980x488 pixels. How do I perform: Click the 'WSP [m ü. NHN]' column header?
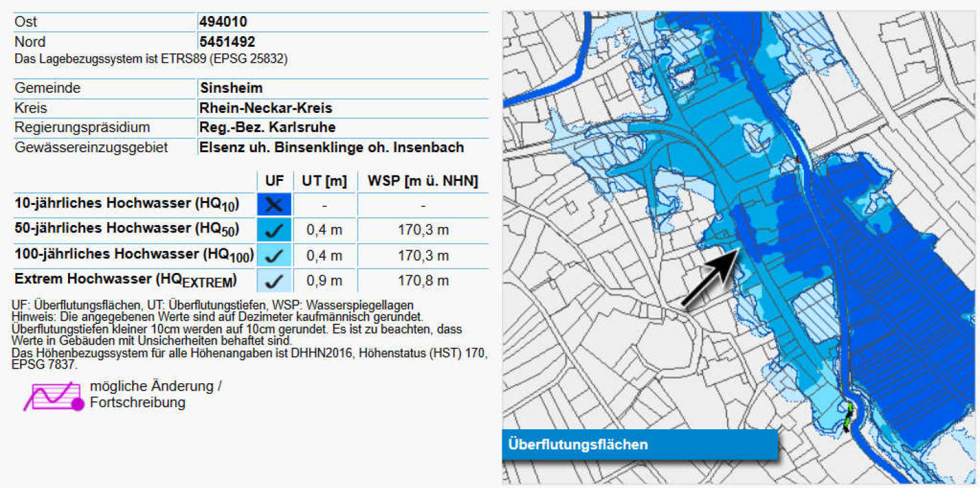423,181
